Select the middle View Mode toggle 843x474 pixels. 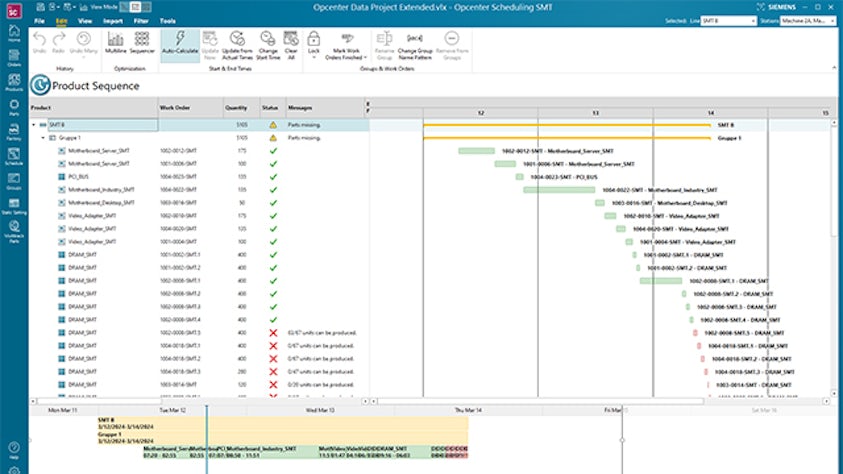(135, 7)
